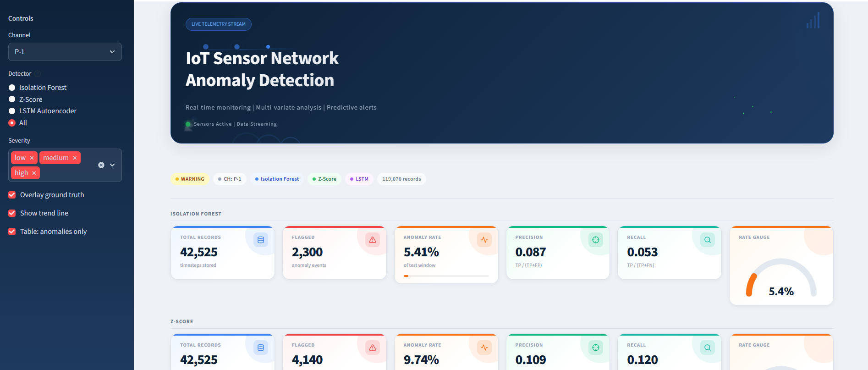Image resolution: width=868 pixels, height=370 pixels.
Task: Click the warning triangle icon on Isolation Forest Flagged card
Action: pos(373,240)
